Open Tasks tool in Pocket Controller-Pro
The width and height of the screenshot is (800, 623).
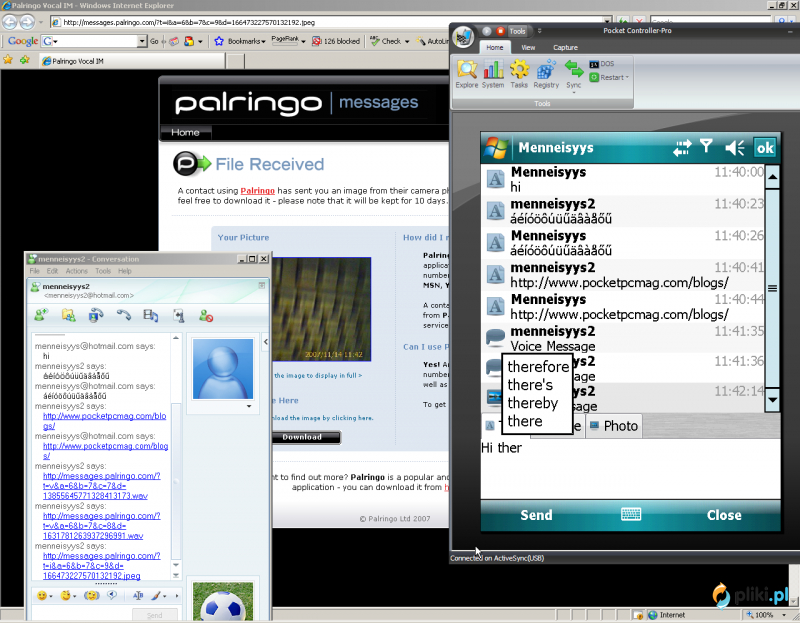[519, 74]
